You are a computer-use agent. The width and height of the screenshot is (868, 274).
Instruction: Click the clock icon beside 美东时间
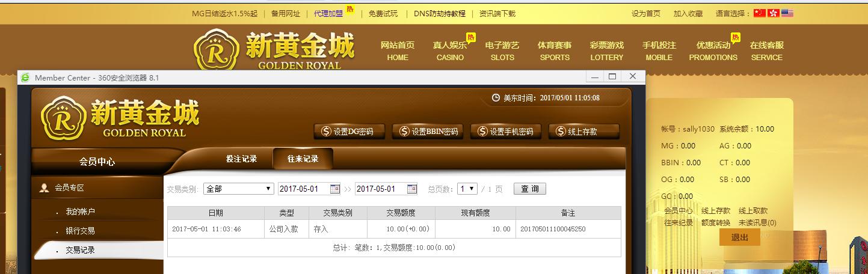(x=496, y=98)
